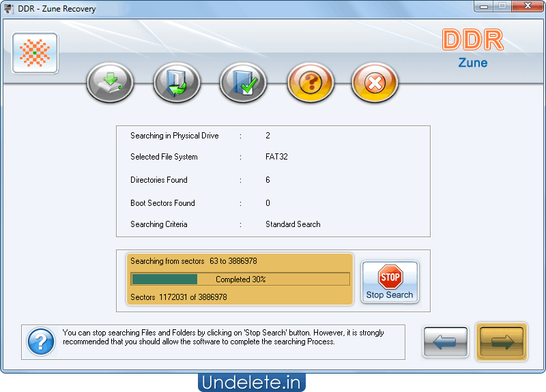
Task: Proceed with the right arrow Next button
Action: pos(502,342)
